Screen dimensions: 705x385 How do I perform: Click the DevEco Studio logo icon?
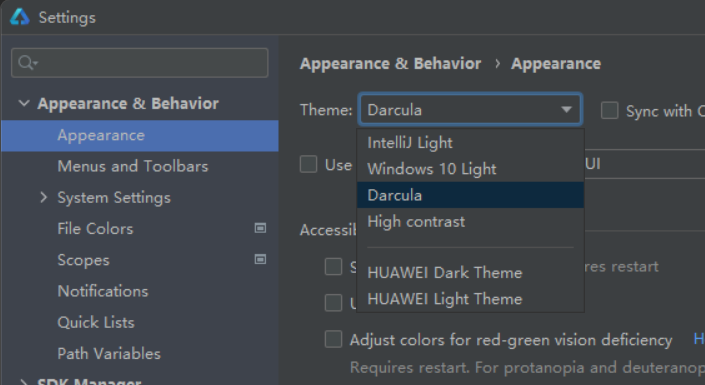point(19,17)
